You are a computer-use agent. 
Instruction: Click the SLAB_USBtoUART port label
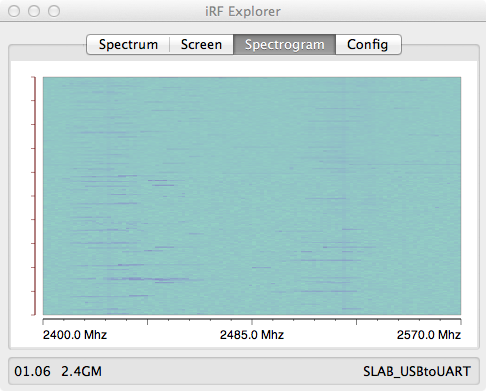417,371
